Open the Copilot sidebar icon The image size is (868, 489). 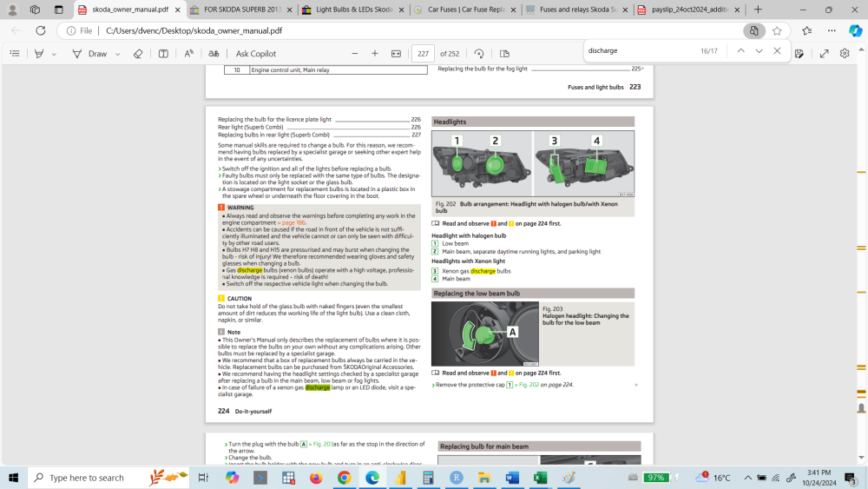855,30
